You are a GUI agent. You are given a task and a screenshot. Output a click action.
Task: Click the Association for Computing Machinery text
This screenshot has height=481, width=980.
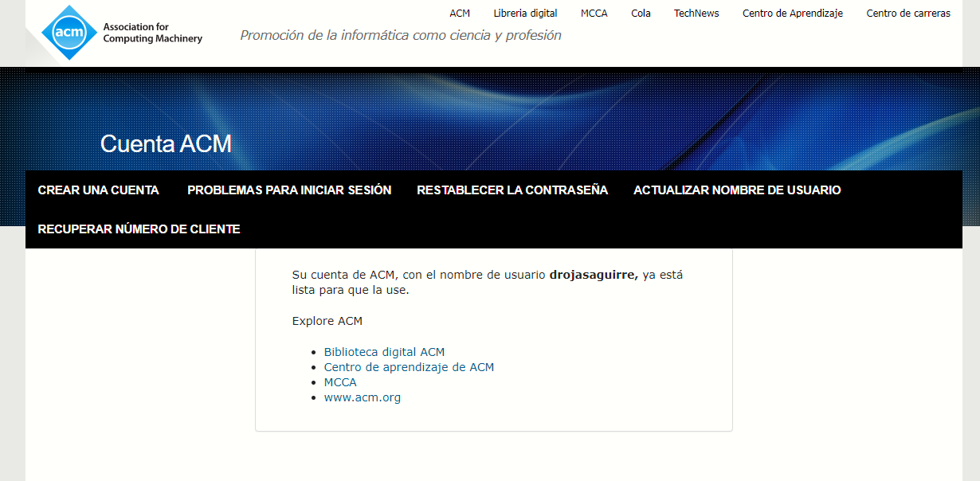(x=153, y=33)
